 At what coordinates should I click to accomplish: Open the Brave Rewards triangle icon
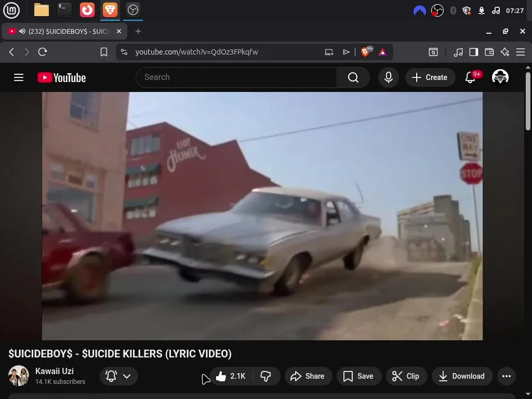click(x=382, y=52)
